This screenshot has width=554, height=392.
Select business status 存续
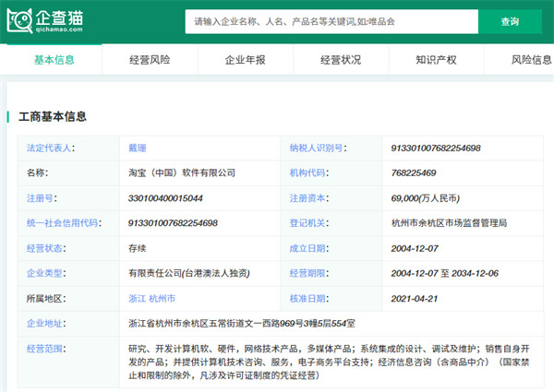(x=137, y=248)
